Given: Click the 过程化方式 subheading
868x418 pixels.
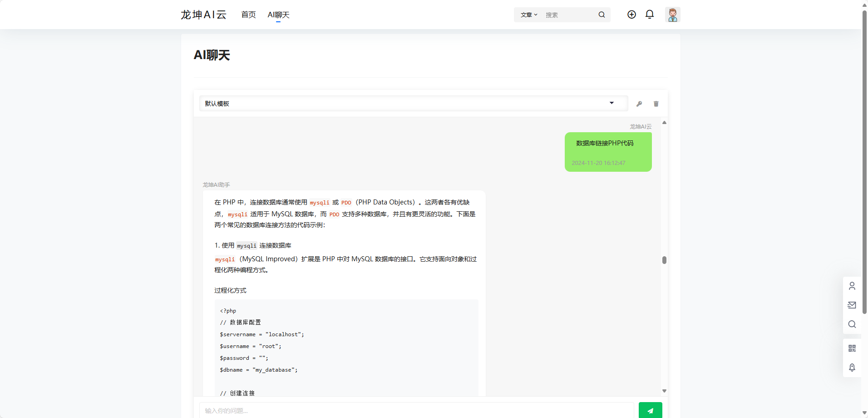Looking at the screenshot, I should click(x=230, y=290).
